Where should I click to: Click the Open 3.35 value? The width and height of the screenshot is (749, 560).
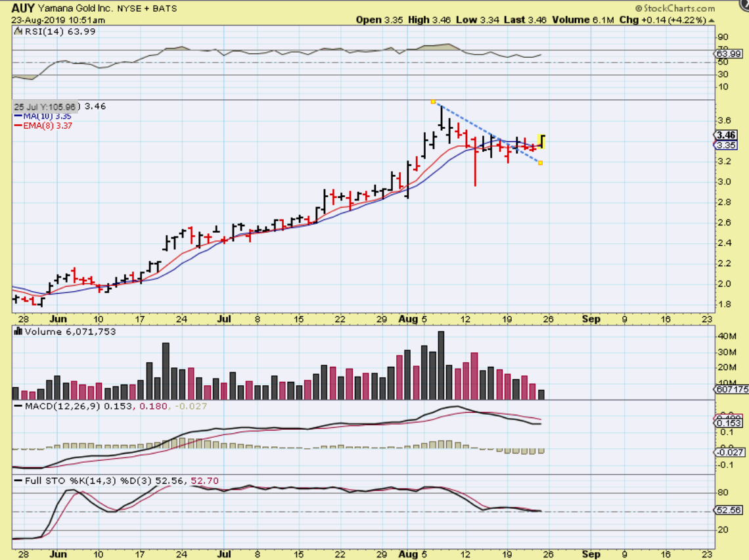[379, 20]
